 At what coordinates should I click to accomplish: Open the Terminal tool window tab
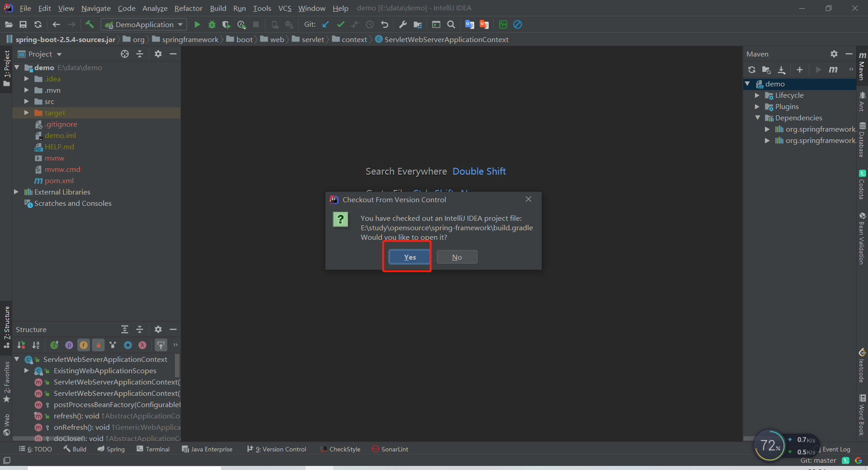(x=153, y=449)
